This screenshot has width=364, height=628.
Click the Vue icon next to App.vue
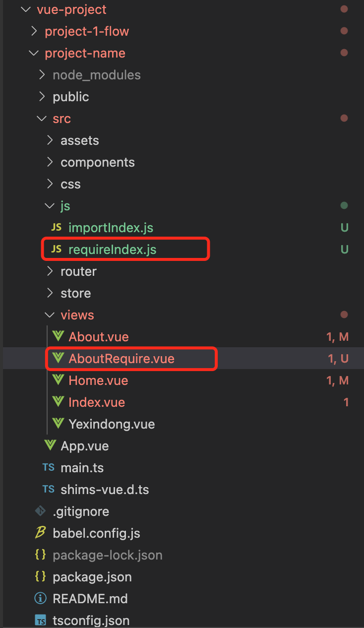[x=50, y=445]
